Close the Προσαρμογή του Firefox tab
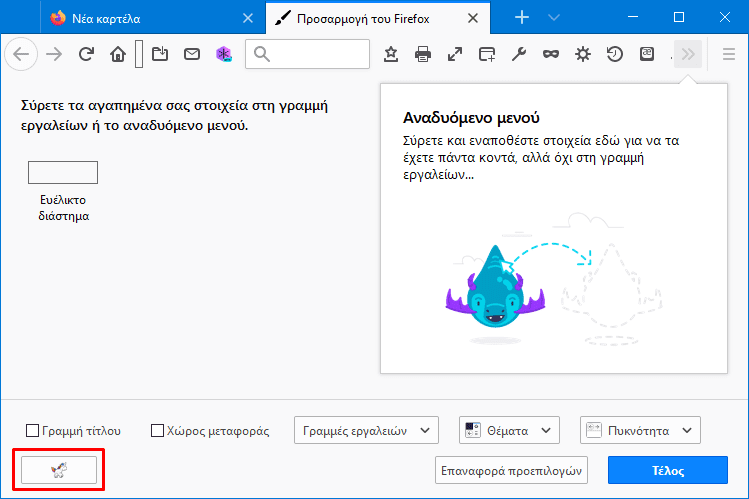Screen dimensions: 749x499 click(x=473, y=18)
